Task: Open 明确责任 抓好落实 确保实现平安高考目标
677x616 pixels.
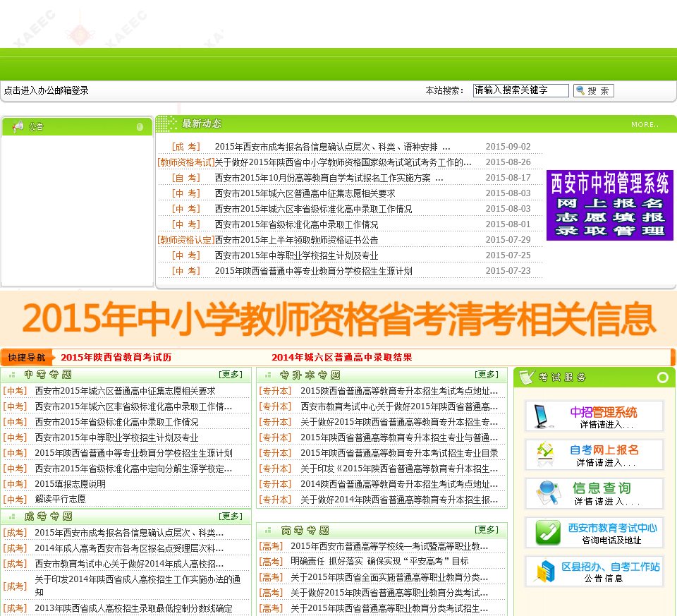Action: pyautogui.click(x=379, y=562)
